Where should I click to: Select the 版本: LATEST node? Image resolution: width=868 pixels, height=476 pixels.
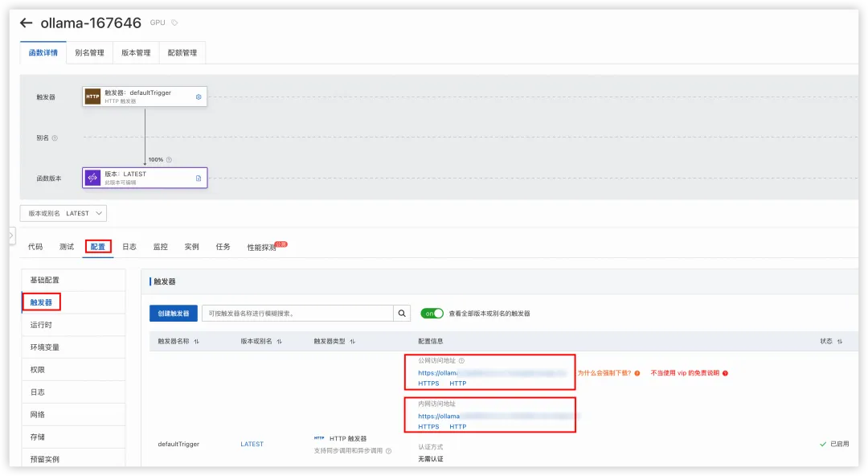coord(145,178)
